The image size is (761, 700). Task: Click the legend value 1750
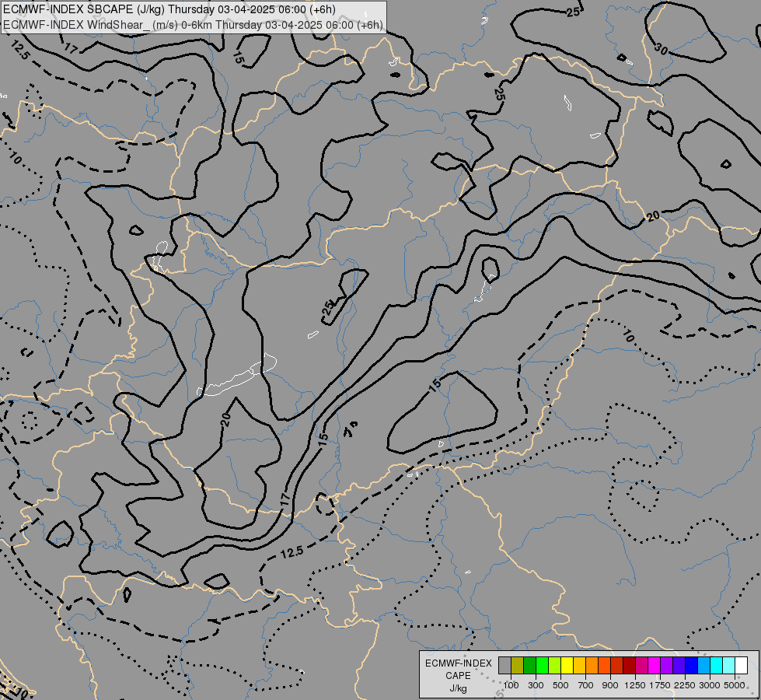pos(660,685)
